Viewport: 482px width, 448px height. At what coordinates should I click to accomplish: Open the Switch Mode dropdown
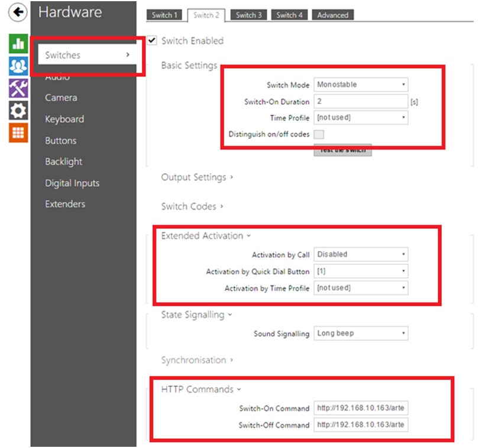point(361,85)
